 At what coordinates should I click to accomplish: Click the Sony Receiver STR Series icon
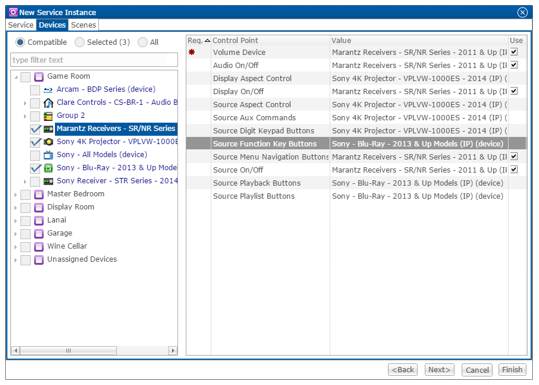click(48, 181)
